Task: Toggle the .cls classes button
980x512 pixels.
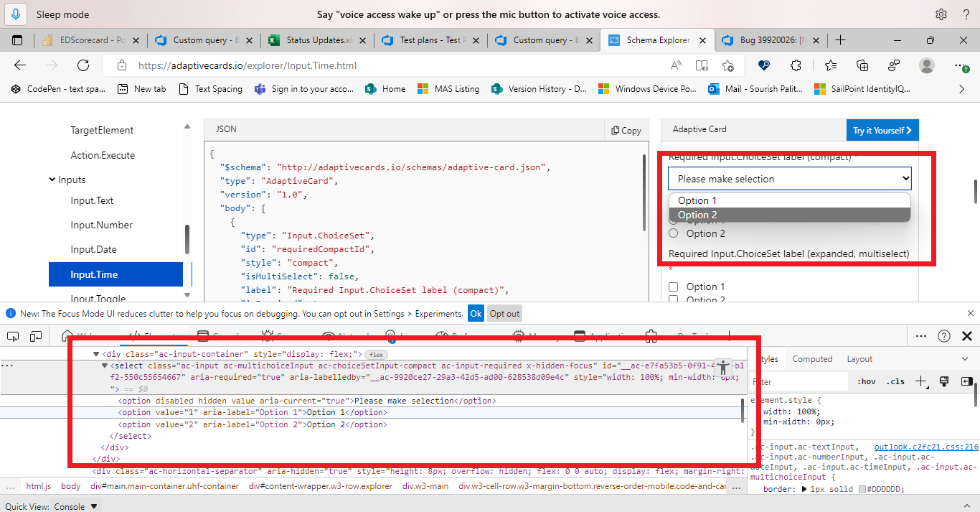Action: 895,381
